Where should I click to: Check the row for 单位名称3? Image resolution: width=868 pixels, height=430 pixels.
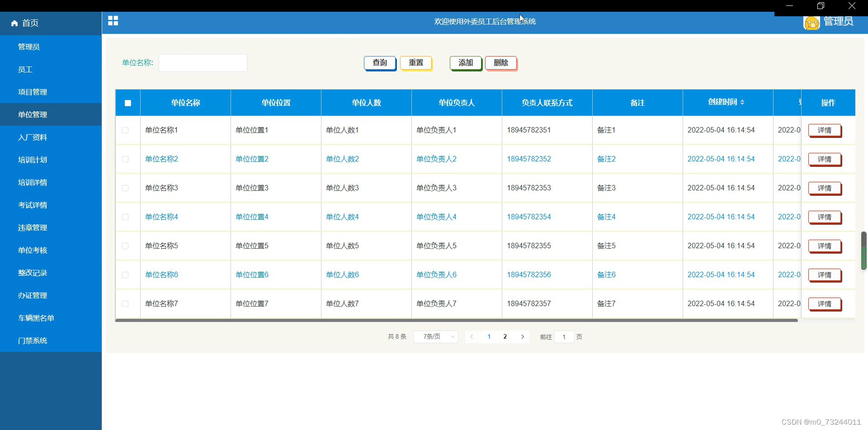tap(125, 188)
